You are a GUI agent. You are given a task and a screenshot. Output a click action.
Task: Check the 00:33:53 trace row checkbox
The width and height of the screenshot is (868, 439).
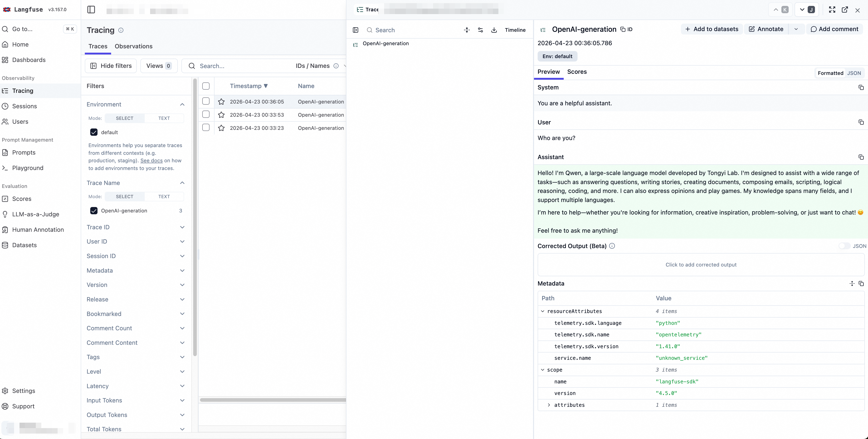(x=206, y=114)
